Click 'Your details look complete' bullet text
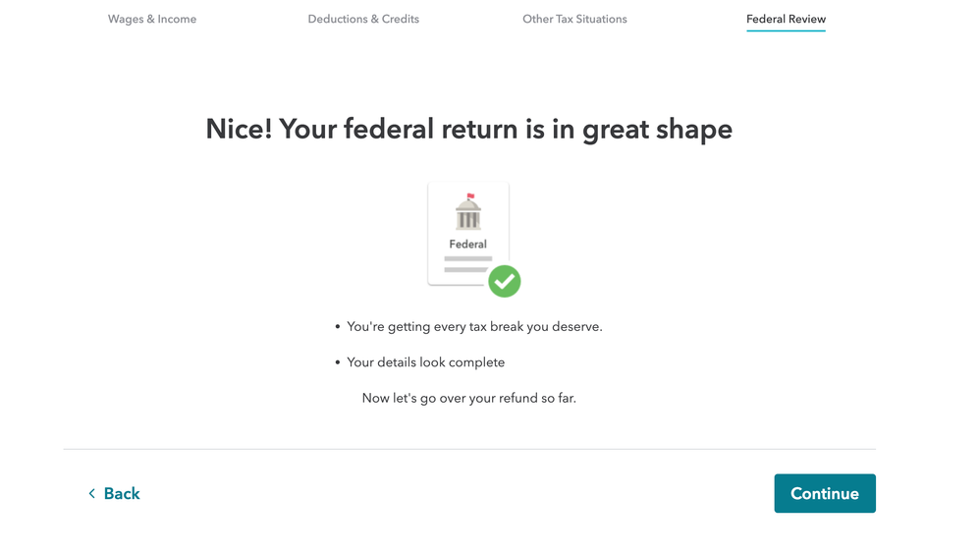 [x=425, y=362]
